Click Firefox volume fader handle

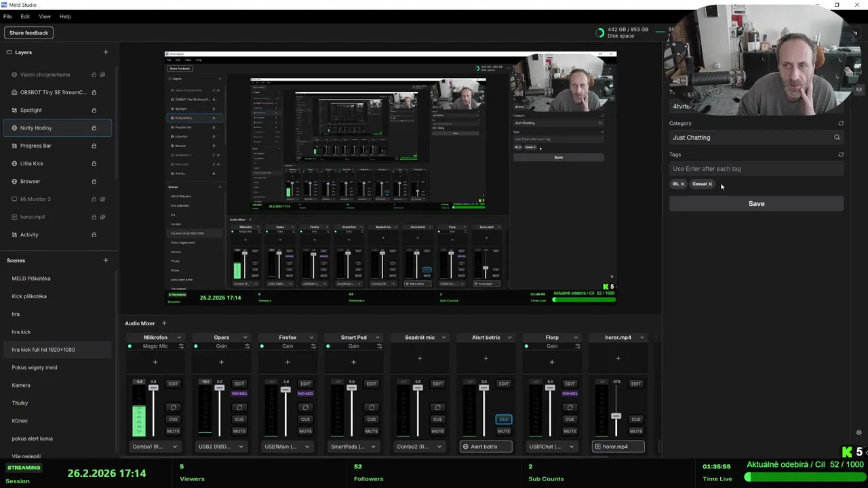(x=285, y=389)
